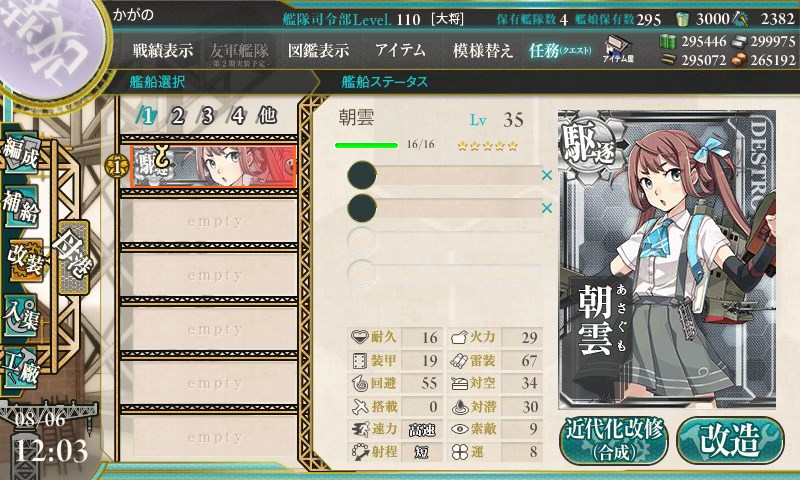Open 図鑑表示 encyclopedia menu
This screenshot has height=480, width=800.
pyautogui.click(x=318, y=50)
